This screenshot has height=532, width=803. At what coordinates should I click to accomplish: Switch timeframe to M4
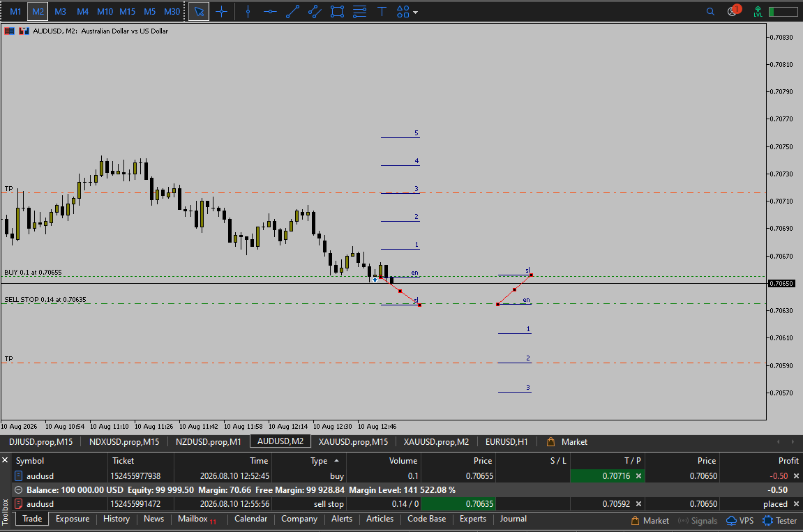click(82, 11)
